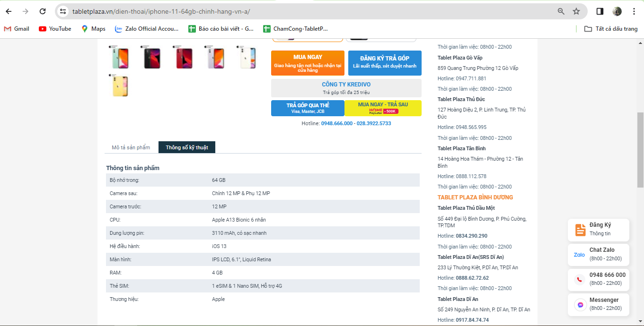Select the green iPhone 11 thumbnail

point(119,58)
